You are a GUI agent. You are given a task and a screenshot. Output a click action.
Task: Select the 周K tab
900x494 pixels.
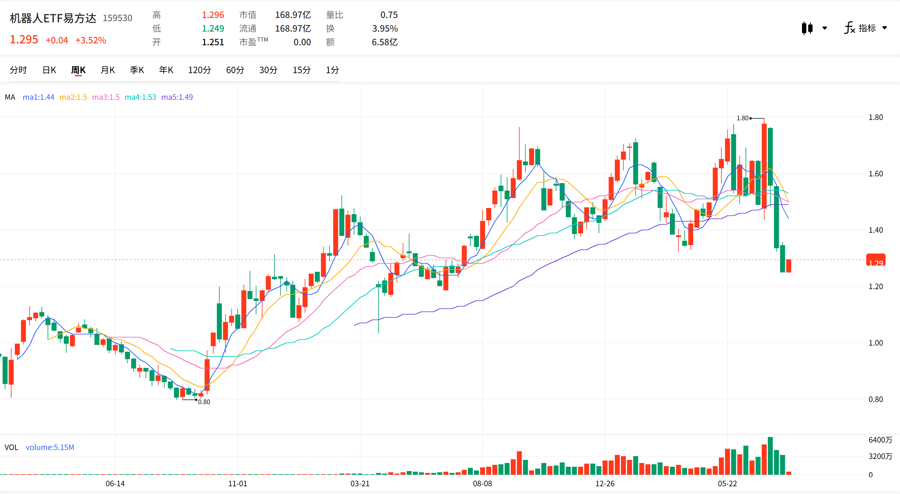78,70
